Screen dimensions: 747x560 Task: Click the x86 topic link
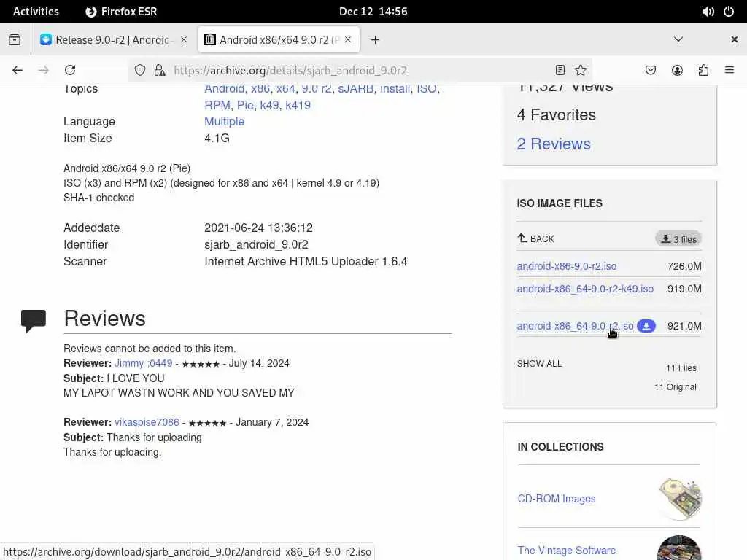click(260, 89)
